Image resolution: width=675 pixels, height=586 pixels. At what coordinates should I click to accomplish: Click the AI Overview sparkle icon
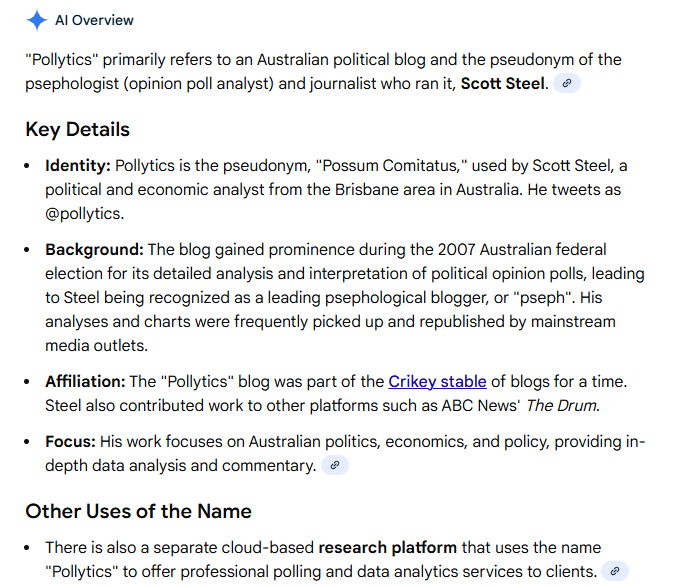click(x=36, y=20)
